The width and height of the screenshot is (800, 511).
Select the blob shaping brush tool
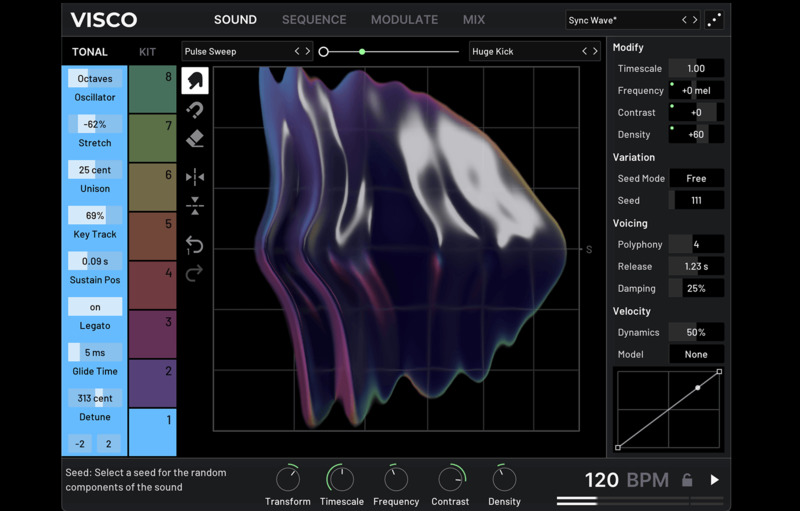point(195,81)
